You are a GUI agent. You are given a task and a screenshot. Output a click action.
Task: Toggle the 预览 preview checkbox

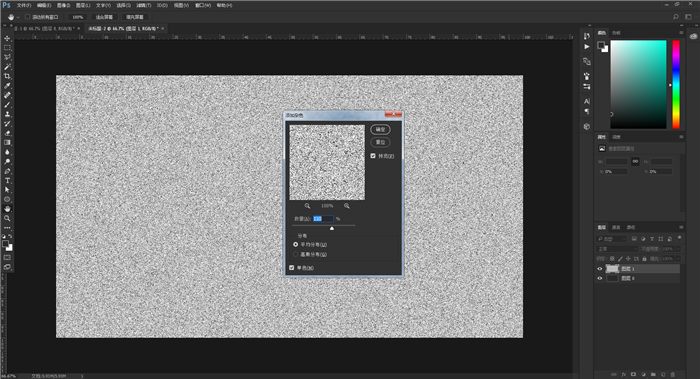tap(373, 156)
